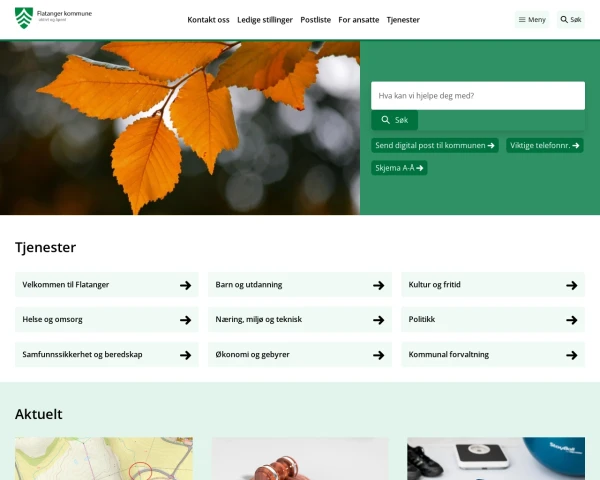Screen dimensions: 600x480
Task: Open the Kontakt oss page
Action: tap(208, 20)
